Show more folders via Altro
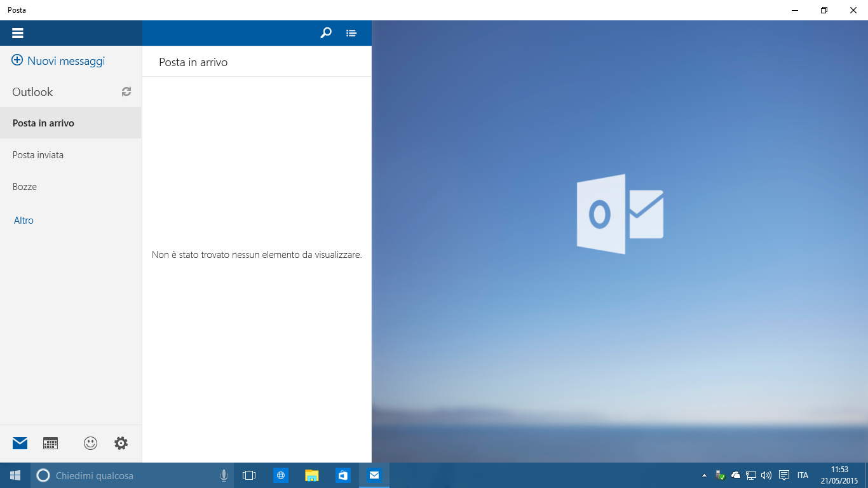This screenshot has height=488, width=868. point(24,220)
